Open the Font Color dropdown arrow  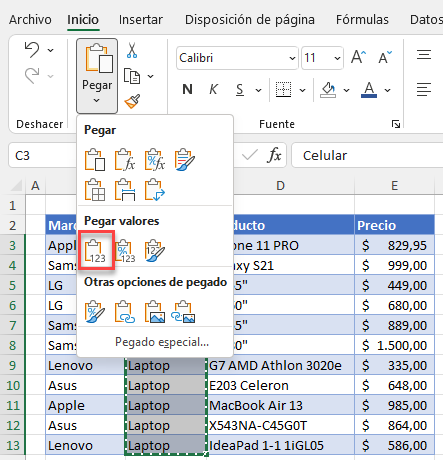[x=387, y=90]
